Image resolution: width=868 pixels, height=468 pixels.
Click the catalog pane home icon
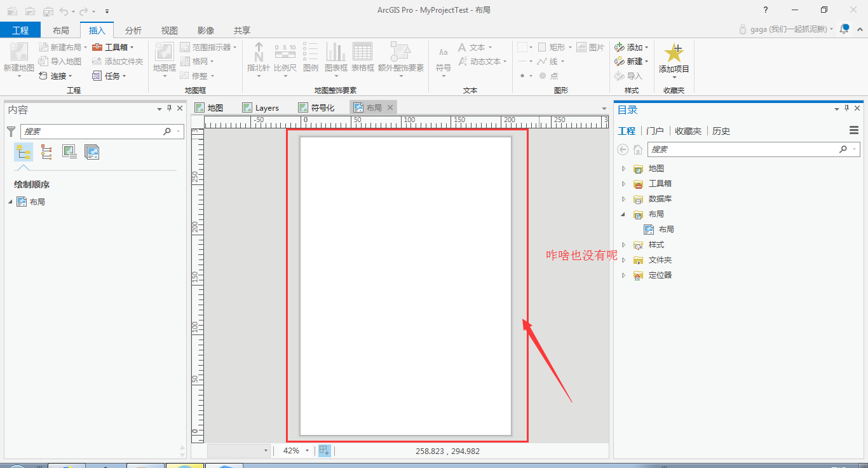[637, 149]
